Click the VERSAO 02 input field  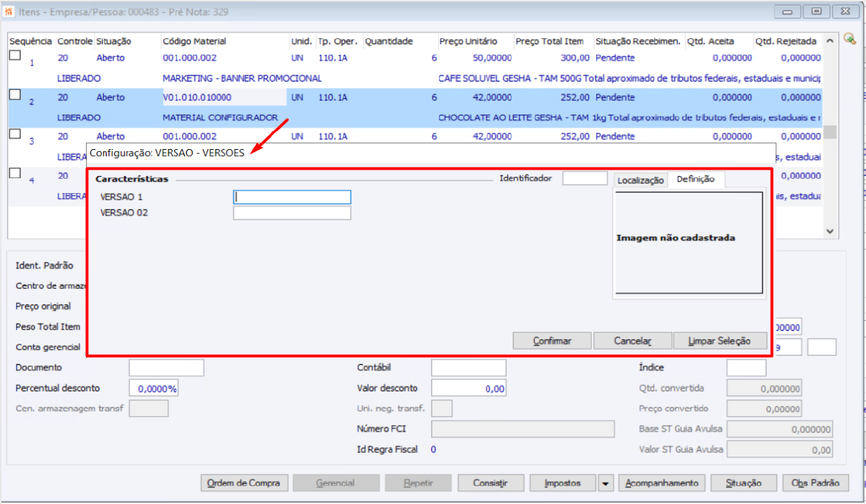point(292,213)
